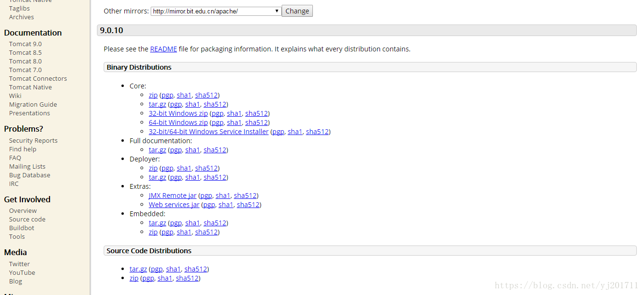
Task: Open Tomcat 8.5 documentation
Action: [25, 52]
